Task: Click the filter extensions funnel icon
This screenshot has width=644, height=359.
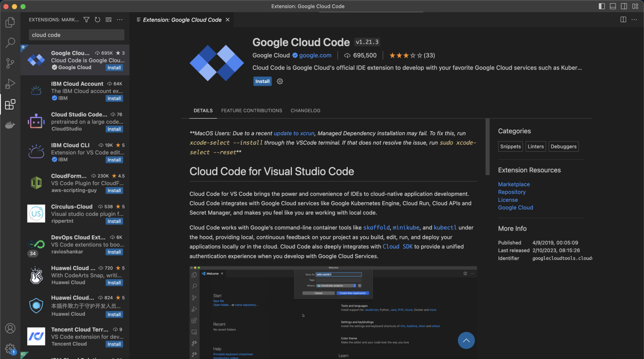Action: pyautogui.click(x=86, y=20)
